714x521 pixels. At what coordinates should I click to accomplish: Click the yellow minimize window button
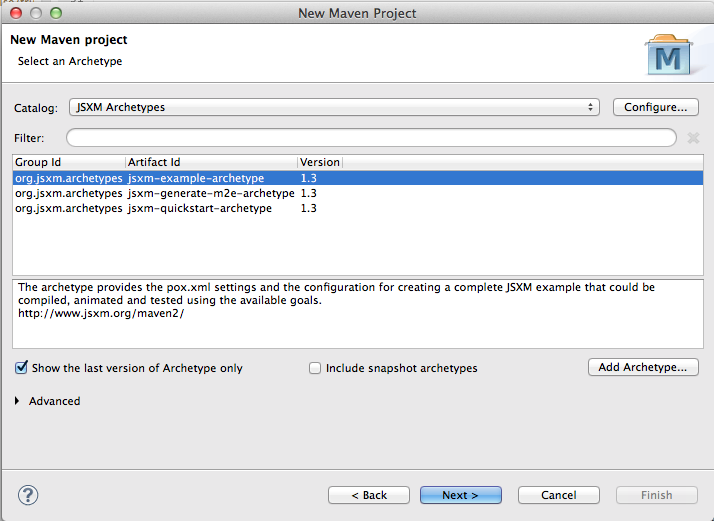tap(36, 12)
